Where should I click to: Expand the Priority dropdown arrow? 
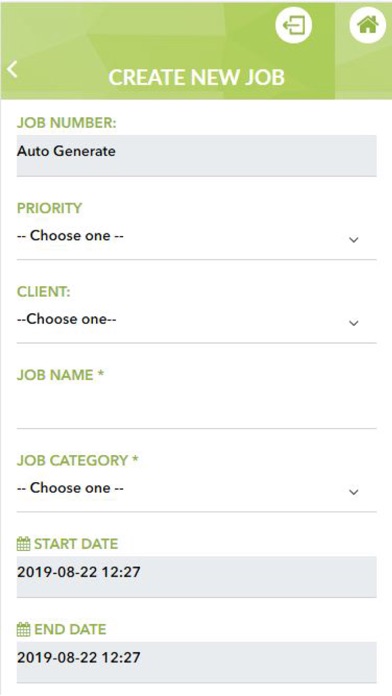click(x=353, y=240)
